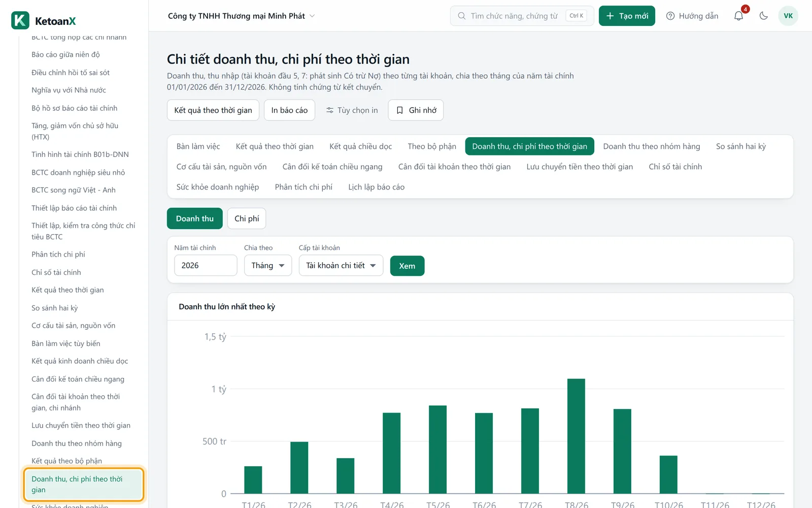This screenshot has width=812, height=508.
Task: Open the Phân tích chi phí tab
Action: (303, 187)
